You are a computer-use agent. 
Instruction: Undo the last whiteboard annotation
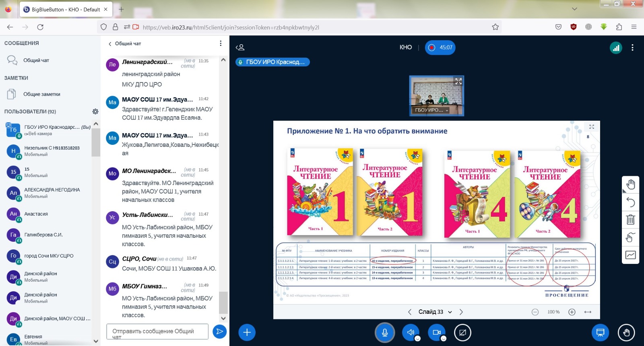[630, 202]
